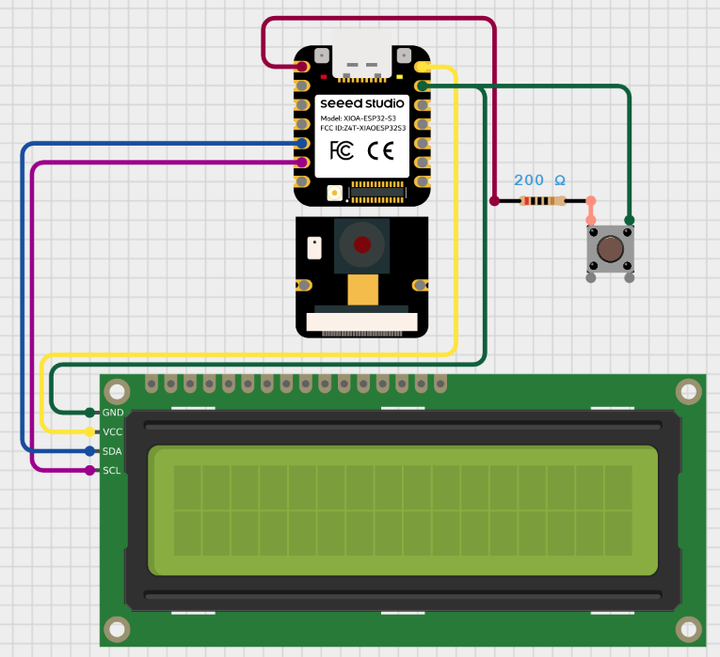Select the LCD's SDA pin
720x657 pixels.
point(91,451)
